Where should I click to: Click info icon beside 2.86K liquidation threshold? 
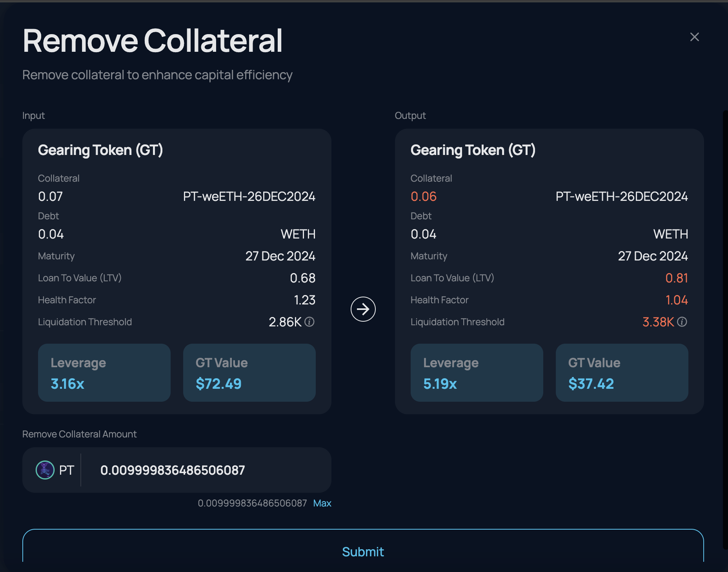309,322
